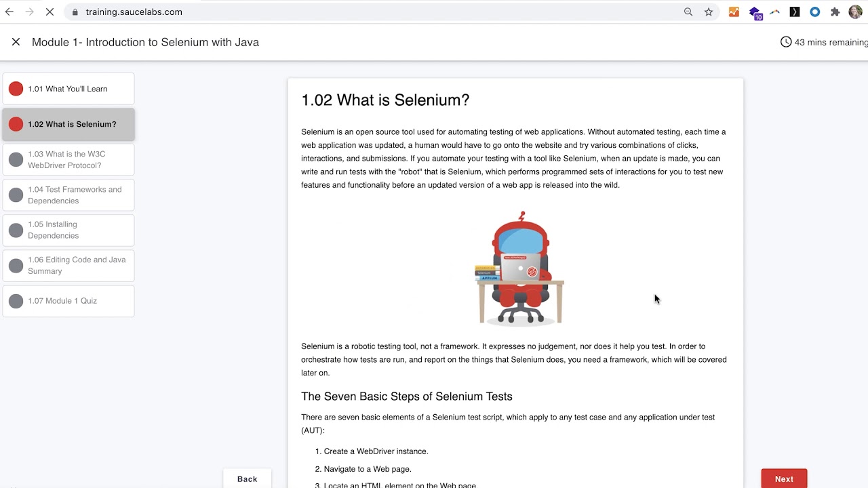Image resolution: width=868 pixels, height=488 pixels.
Task: Stop the page loading
Action: (x=50, y=12)
